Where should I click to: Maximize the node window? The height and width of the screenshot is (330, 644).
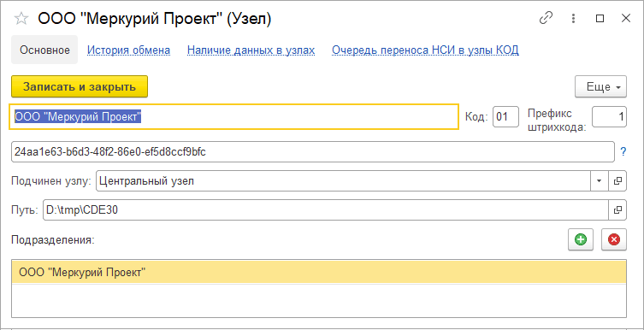tap(600, 19)
